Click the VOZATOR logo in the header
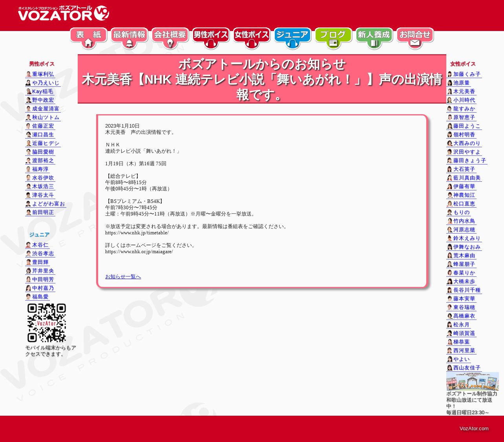Image resolution: width=504 pixels, height=442 pixels. (63, 13)
